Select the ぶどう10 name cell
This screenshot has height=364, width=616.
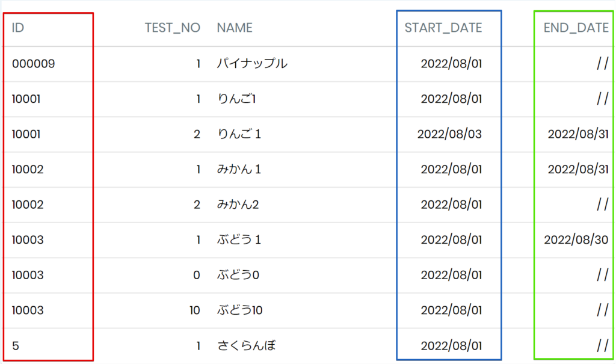click(x=239, y=310)
